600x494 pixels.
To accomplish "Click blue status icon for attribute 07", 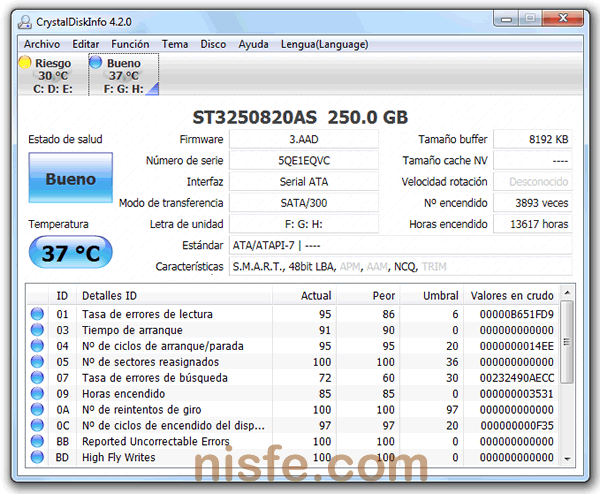I will (37, 378).
